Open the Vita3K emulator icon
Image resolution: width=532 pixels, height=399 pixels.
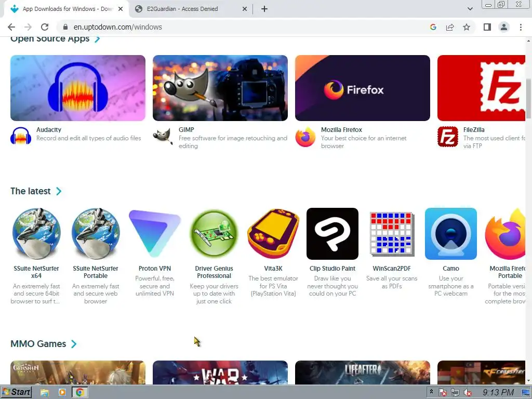(273, 234)
